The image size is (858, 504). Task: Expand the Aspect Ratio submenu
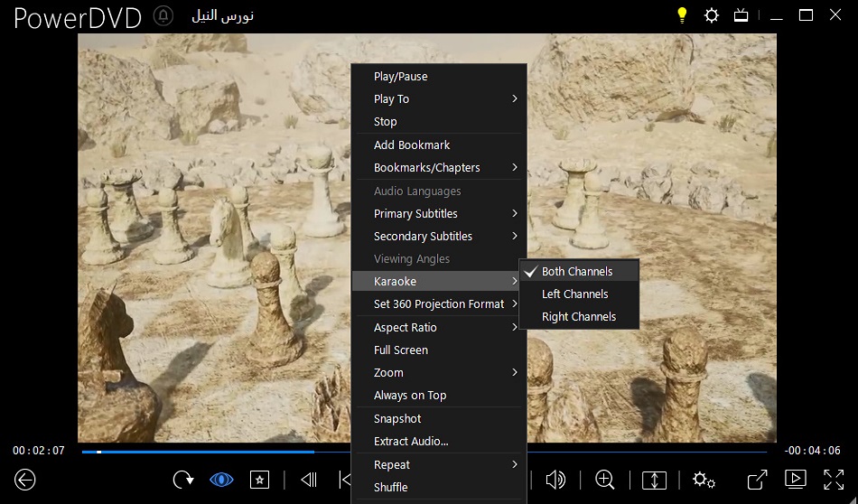pos(438,327)
